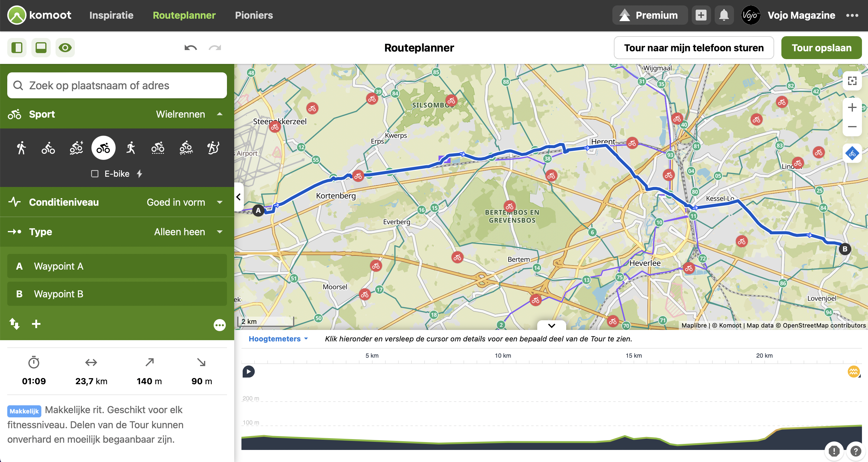Toggle the eye visibility button
This screenshot has height=462, width=868.
tap(65, 47)
